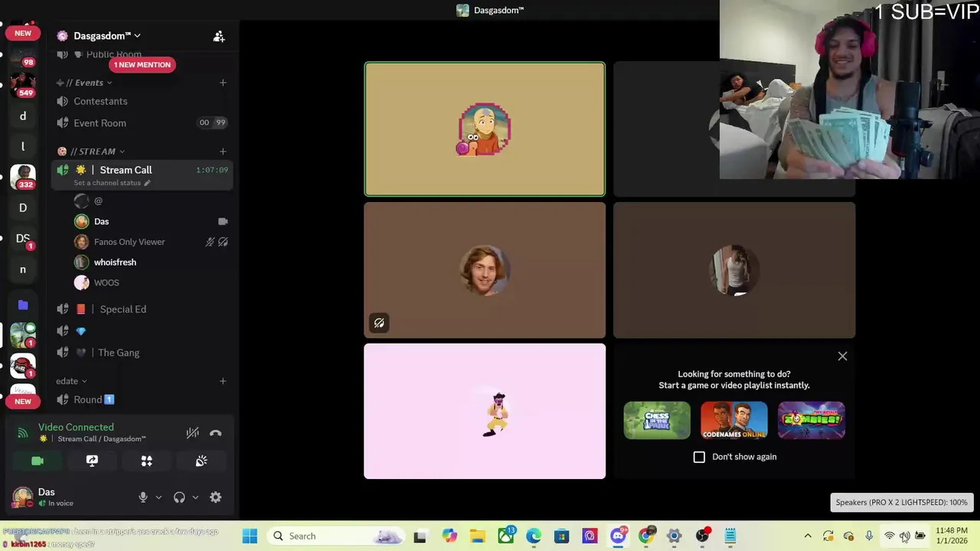Select user Das in voice list

pos(150,221)
